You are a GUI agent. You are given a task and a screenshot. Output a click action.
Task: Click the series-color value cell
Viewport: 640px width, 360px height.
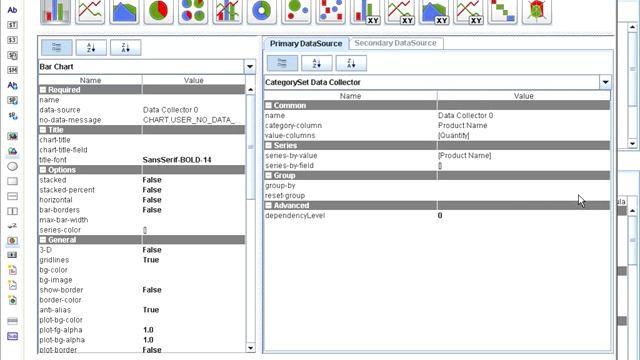pyautogui.click(x=193, y=230)
